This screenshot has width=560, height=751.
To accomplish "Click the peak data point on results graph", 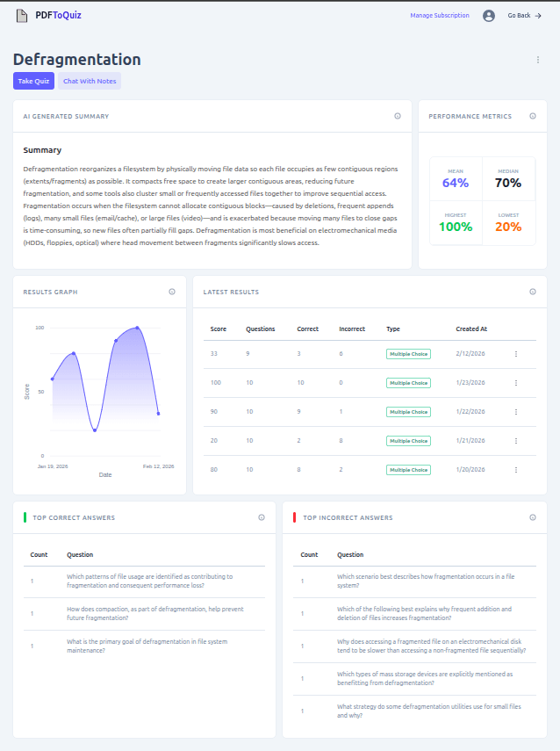I will pyautogui.click(x=137, y=328).
